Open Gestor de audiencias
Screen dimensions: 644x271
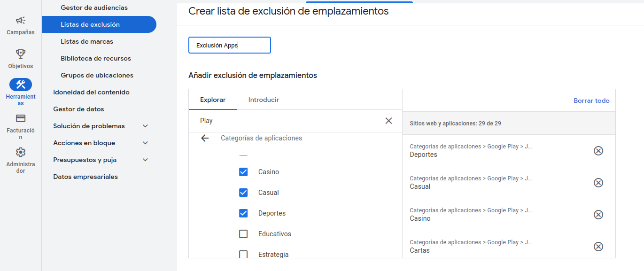(x=94, y=8)
